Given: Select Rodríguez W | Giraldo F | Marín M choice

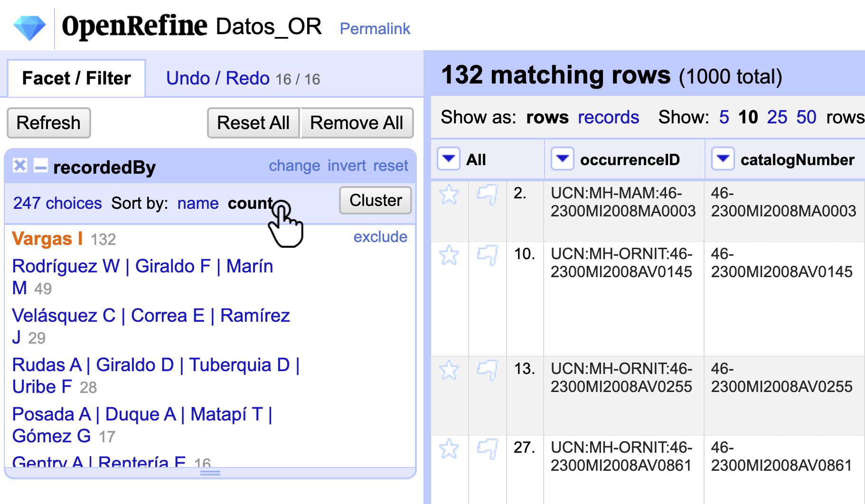Looking at the screenshot, I should pyautogui.click(x=142, y=277).
